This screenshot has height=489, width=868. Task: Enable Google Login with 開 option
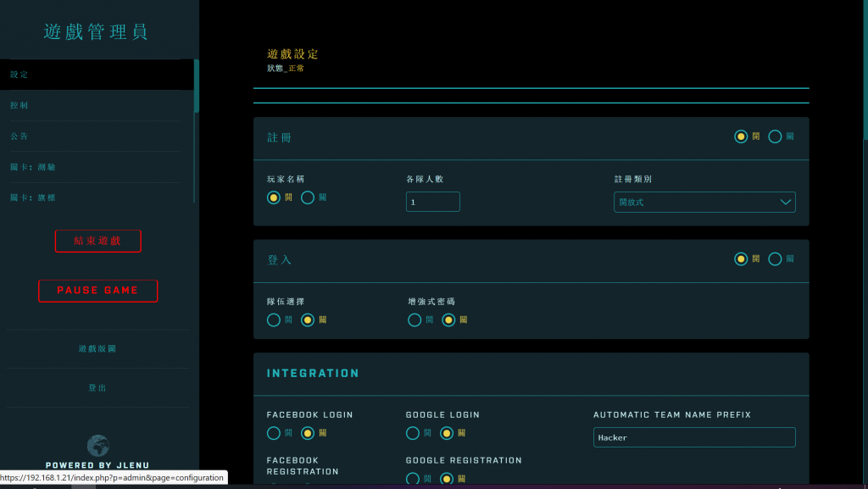[x=413, y=433]
